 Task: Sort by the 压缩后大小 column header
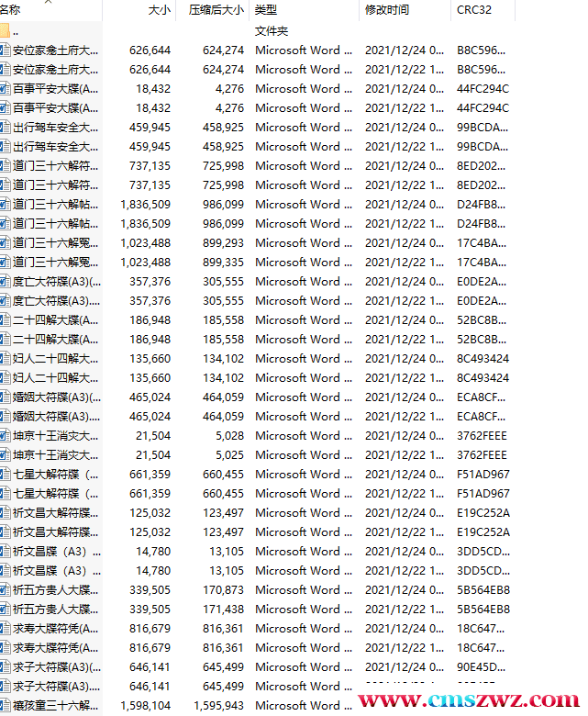[216, 9]
